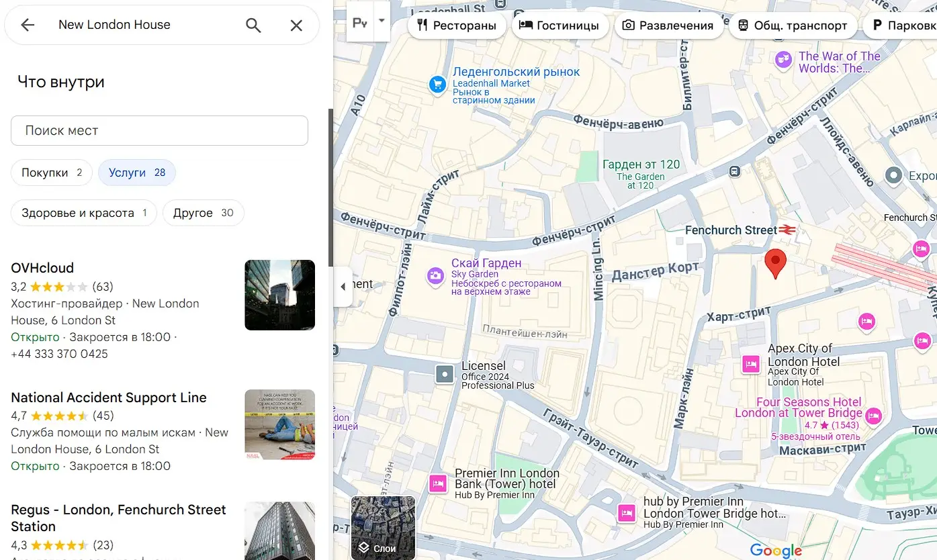Select the Гостиницы category tab
The width and height of the screenshot is (937, 560).
[x=560, y=26]
